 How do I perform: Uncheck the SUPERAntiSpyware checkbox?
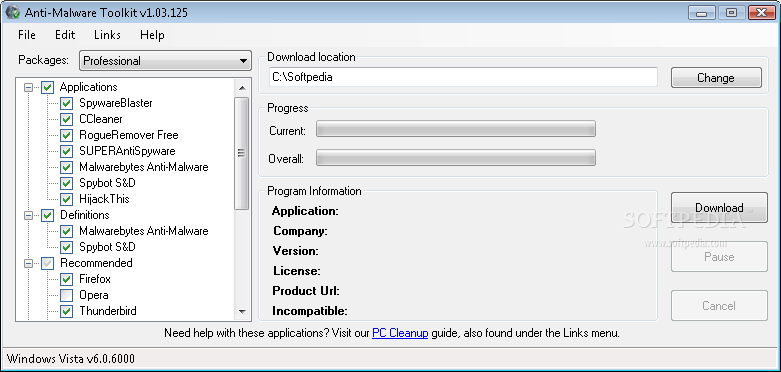[66, 151]
